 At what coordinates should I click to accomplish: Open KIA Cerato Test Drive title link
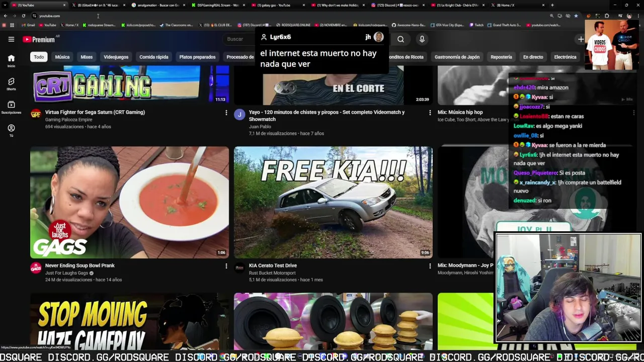[273, 265]
